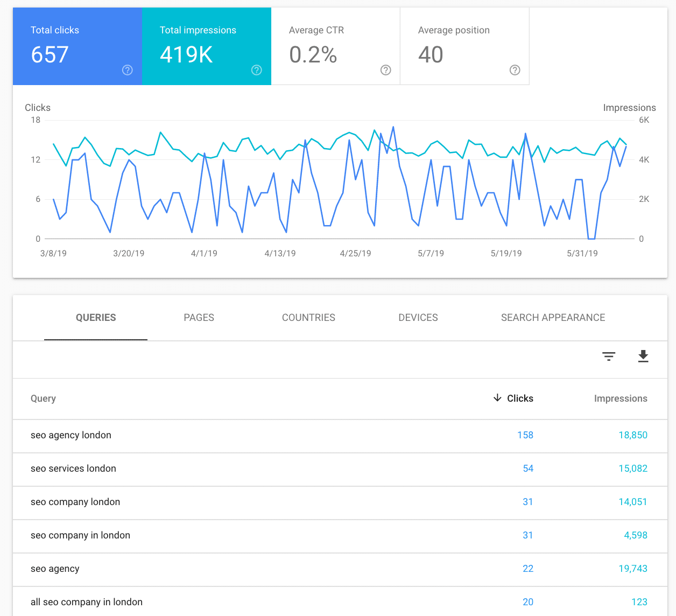Viewport: 676px width, 616px height.
Task: Click the 158 clicks value for seo agency london
Action: click(x=525, y=435)
